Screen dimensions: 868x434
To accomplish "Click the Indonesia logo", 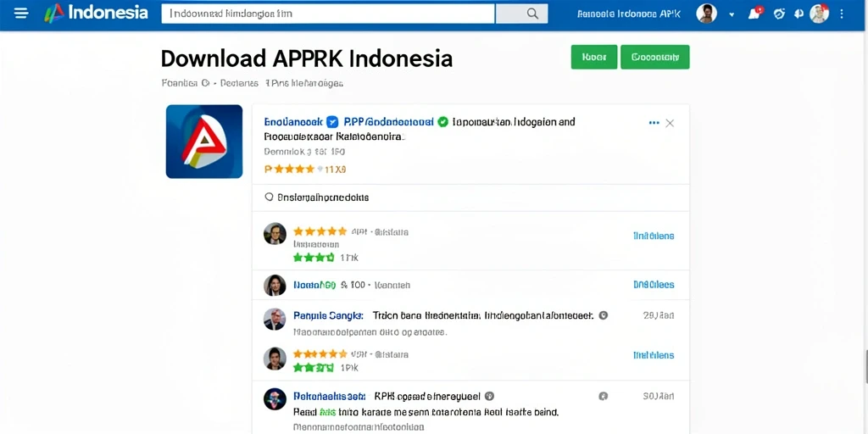I will click(97, 13).
